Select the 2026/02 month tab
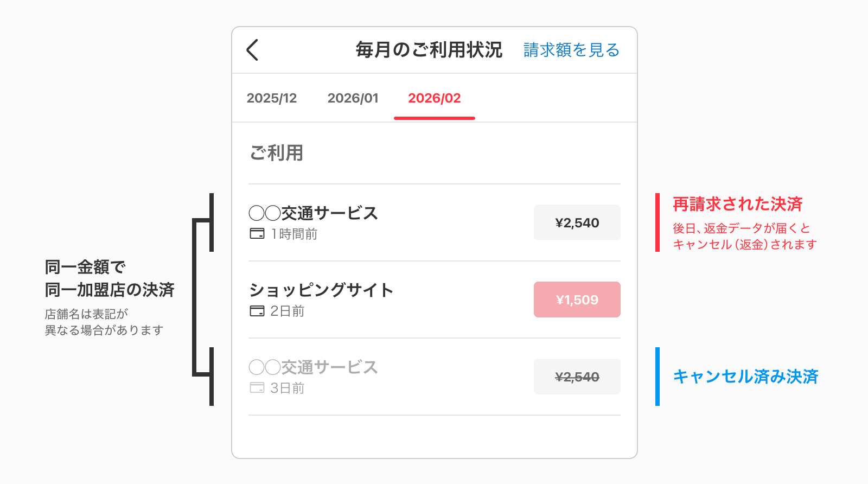The image size is (868, 484). 434,98
